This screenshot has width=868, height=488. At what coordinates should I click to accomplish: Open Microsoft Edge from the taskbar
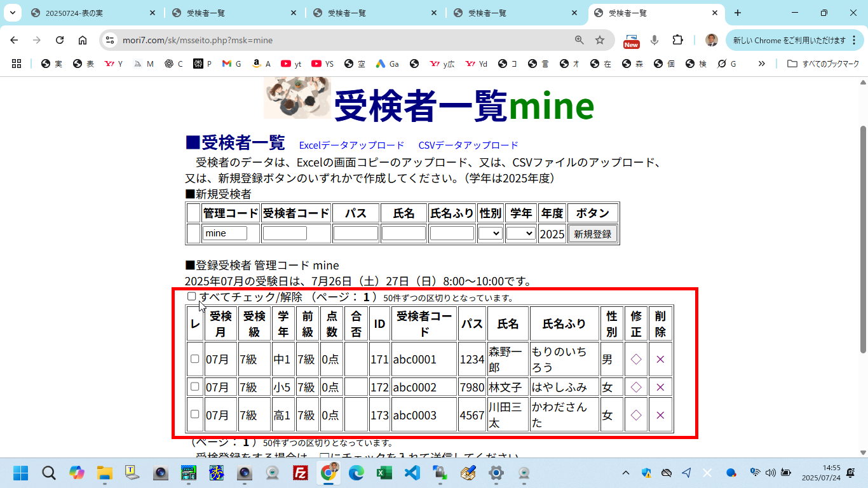tap(356, 473)
